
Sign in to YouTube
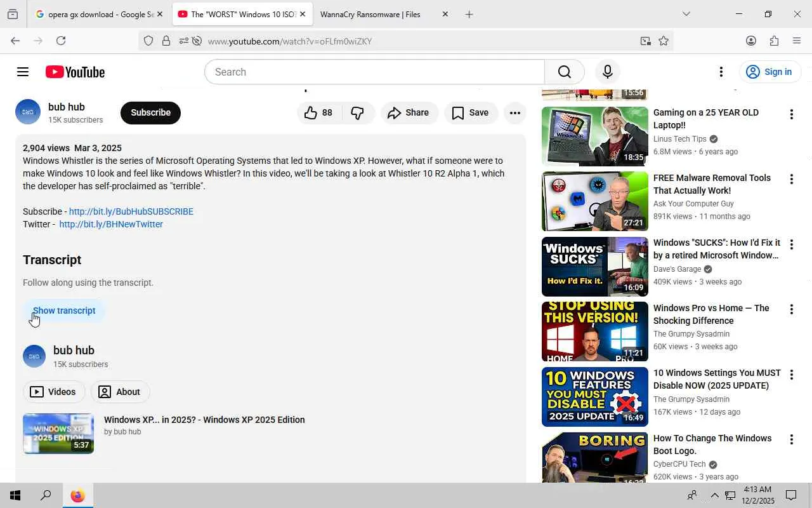coord(769,72)
